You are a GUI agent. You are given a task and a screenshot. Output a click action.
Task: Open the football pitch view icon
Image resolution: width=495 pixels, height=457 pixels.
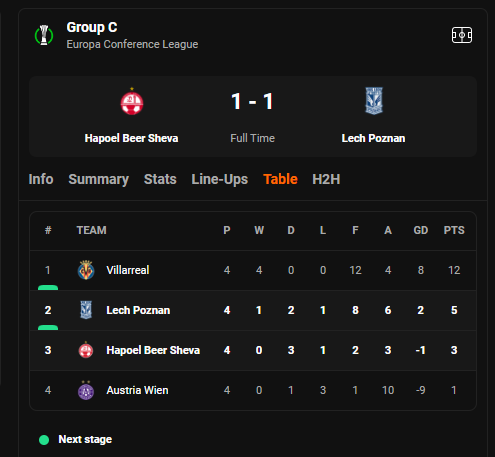462,35
